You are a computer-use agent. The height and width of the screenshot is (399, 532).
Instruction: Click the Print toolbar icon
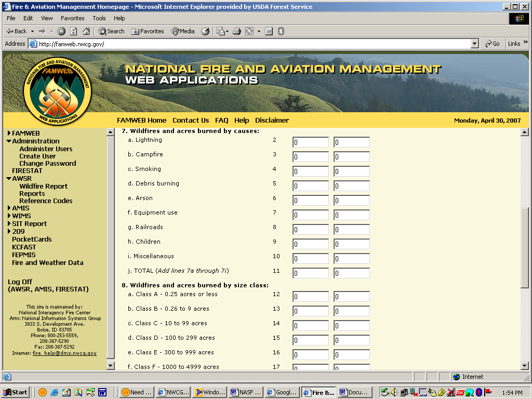pos(237,31)
